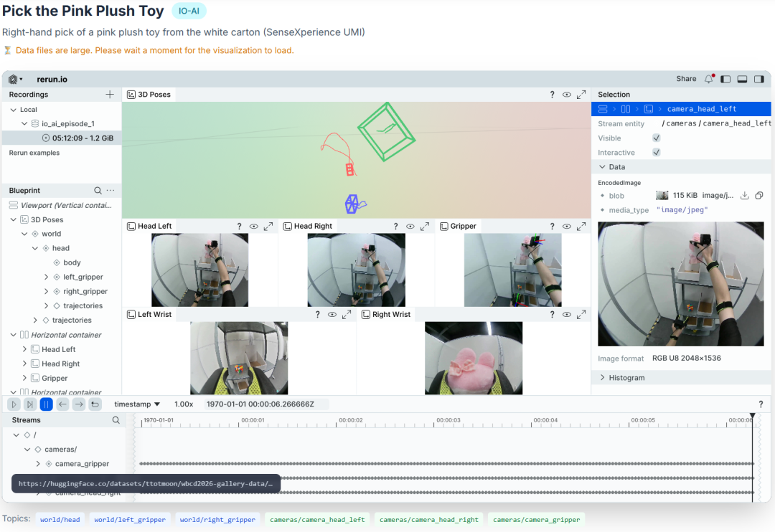Expand the left_gripper tree node
775x532 pixels.
(x=47, y=277)
